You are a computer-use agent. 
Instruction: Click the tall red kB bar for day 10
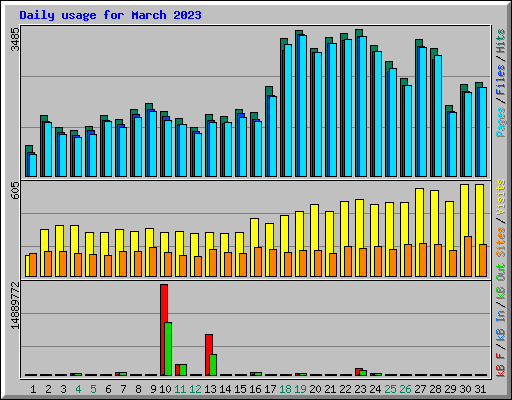click(163, 330)
